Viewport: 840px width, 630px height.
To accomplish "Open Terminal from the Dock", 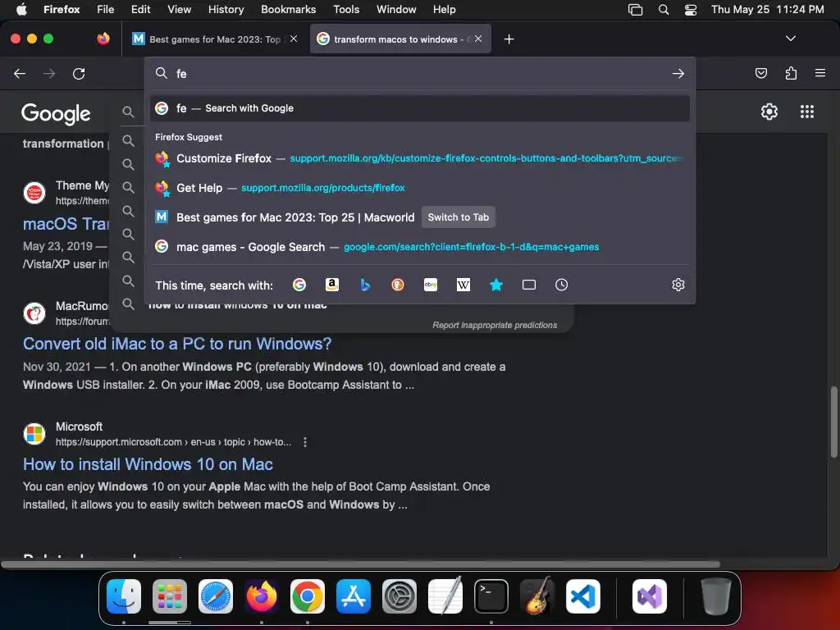I will 491,596.
